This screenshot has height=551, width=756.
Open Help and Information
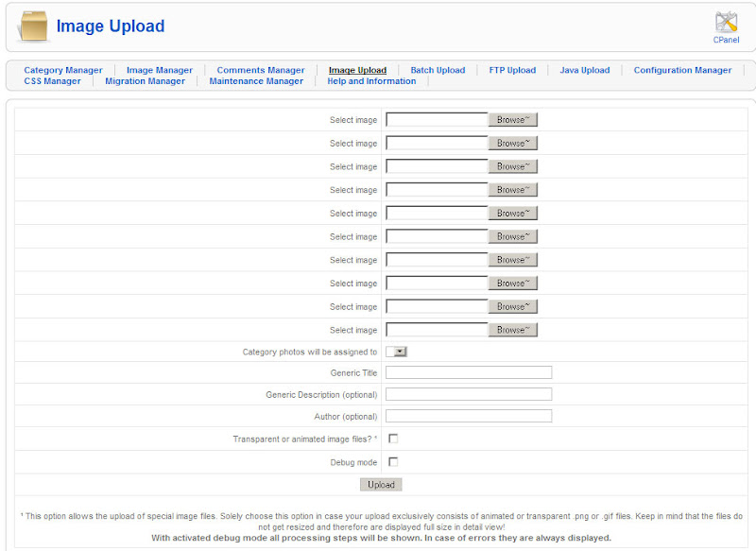(x=371, y=81)
